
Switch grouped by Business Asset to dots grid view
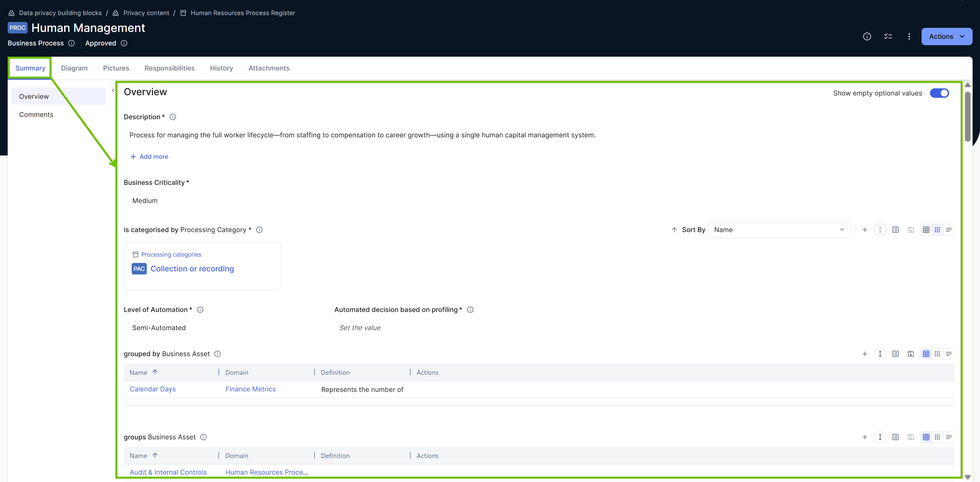point(937,353)
